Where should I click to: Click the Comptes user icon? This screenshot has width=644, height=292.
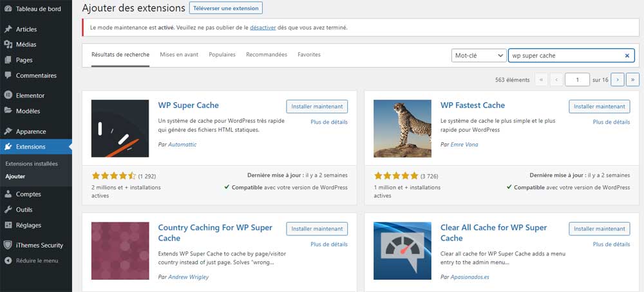pos(8,194)
